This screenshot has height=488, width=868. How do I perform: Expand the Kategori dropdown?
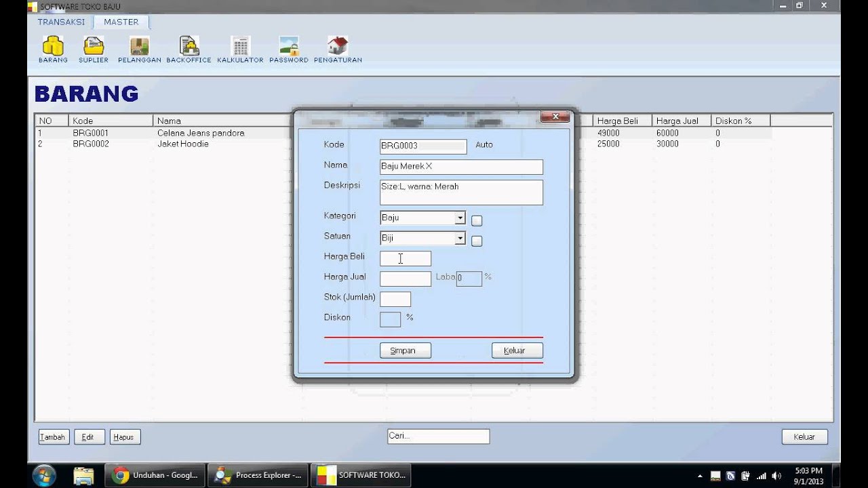coord(460,218)
